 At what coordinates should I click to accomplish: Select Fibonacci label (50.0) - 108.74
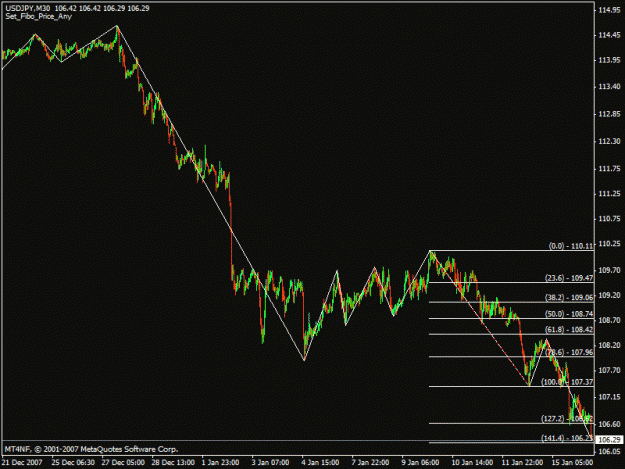pos(569,314)
